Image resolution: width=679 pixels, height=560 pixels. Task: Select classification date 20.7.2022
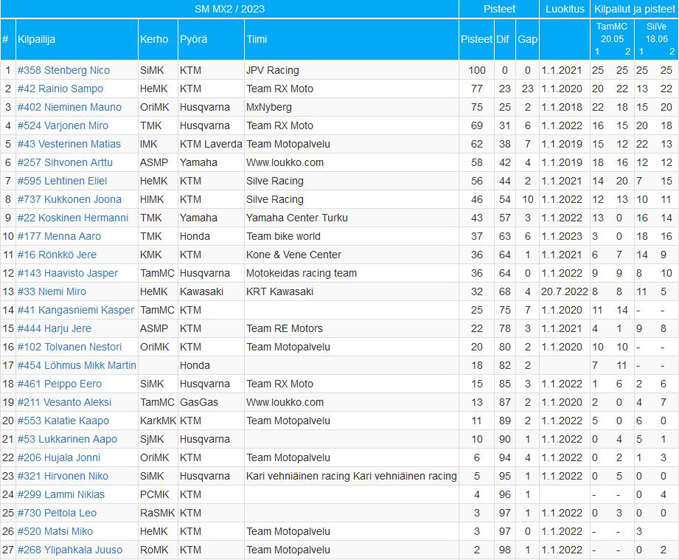pyautogui.click(x=564, y=291)
